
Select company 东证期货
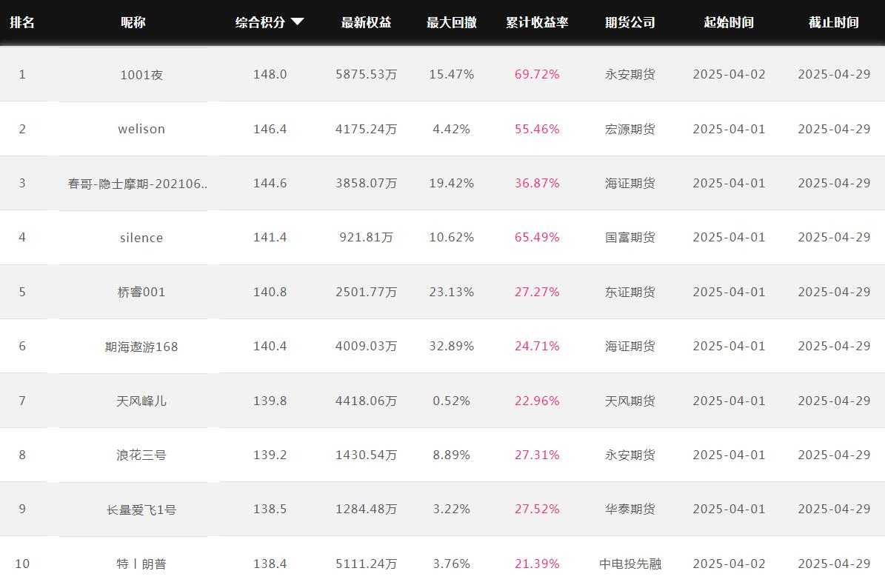point(630,293)
